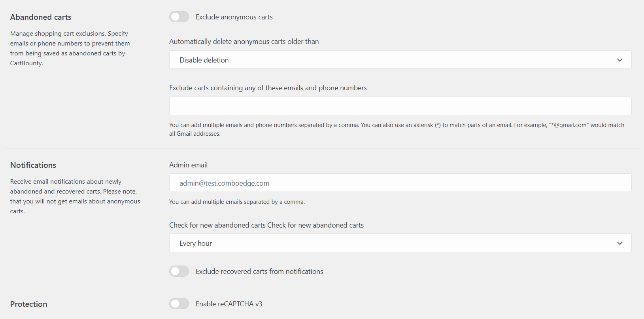The width and height of the screenshot is (644, 319).
Task: Select the Abandoned carts section heading
Action: coord(41,17)
